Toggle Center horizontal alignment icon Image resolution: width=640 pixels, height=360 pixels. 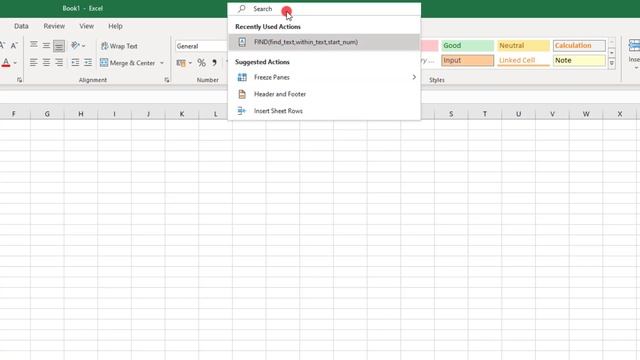pyautogui.click(x=46, y=62)
